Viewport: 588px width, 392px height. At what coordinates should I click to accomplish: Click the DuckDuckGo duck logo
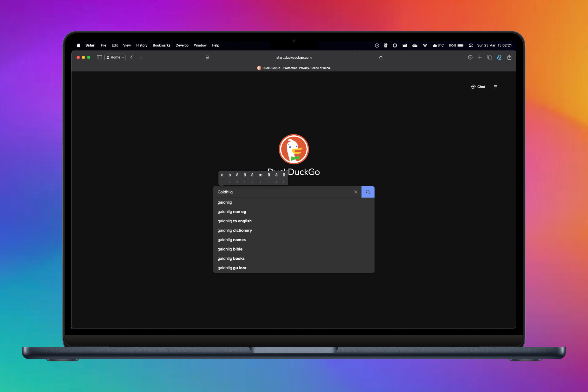point(294,149)
